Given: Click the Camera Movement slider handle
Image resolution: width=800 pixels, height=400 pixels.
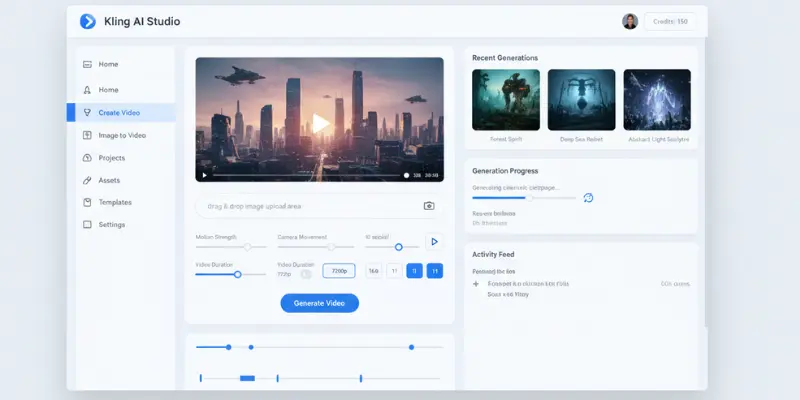Looking at the screenshot, I should pos(331,247).
